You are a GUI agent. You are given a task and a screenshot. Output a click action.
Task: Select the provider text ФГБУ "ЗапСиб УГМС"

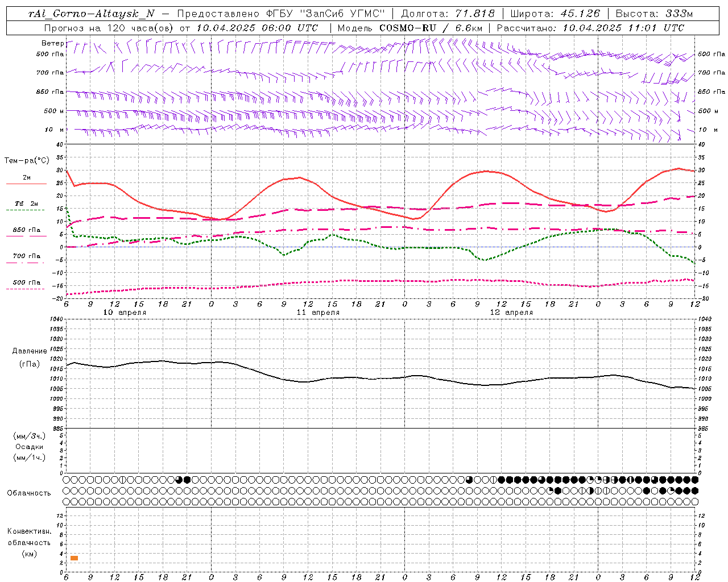click(x=325, y=14)
